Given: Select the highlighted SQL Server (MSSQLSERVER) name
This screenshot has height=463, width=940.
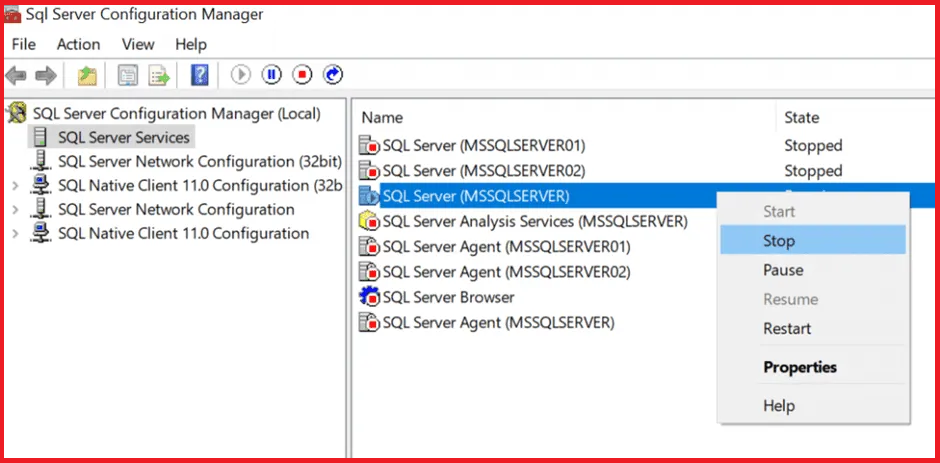Looking at the screenshot, I should point(476,196).
